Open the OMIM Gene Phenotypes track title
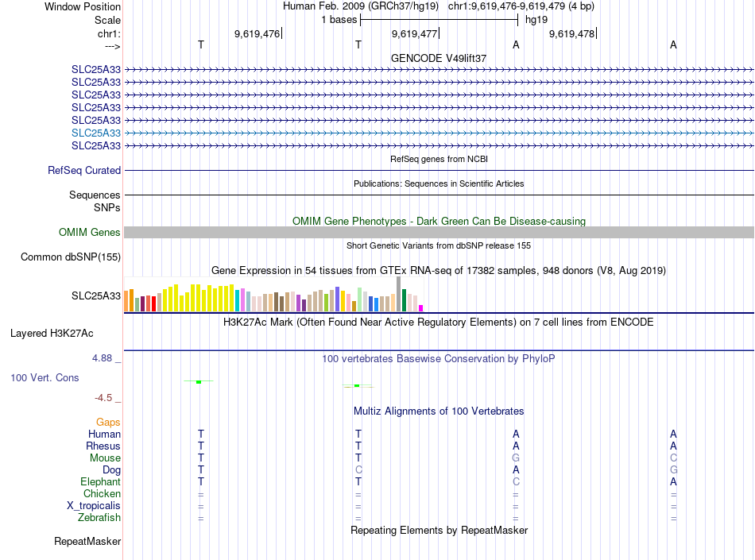755x560 pixels. (439, 222)
